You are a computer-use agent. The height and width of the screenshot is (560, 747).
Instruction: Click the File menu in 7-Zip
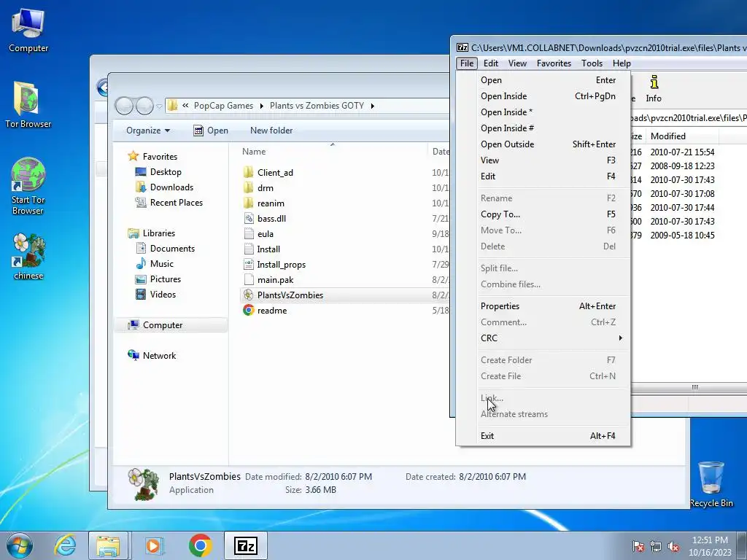pos(467,63)
